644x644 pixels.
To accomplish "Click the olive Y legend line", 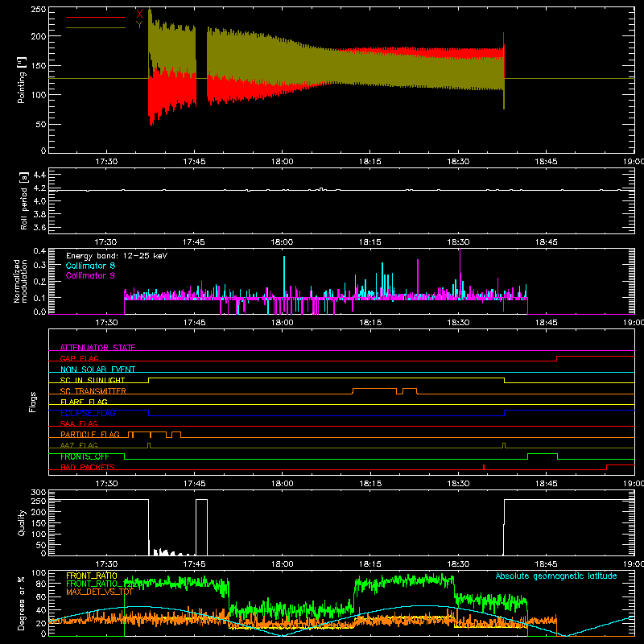I will pos(96,28).
